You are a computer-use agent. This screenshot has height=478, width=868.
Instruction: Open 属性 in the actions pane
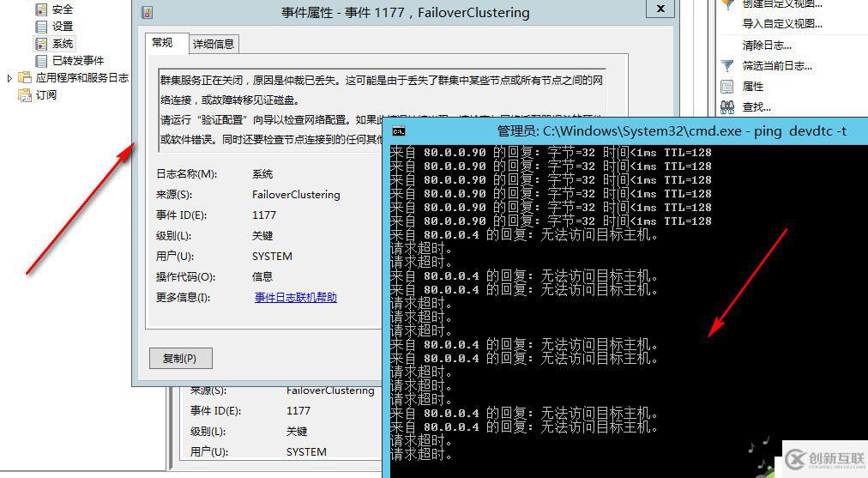(753, 87)
